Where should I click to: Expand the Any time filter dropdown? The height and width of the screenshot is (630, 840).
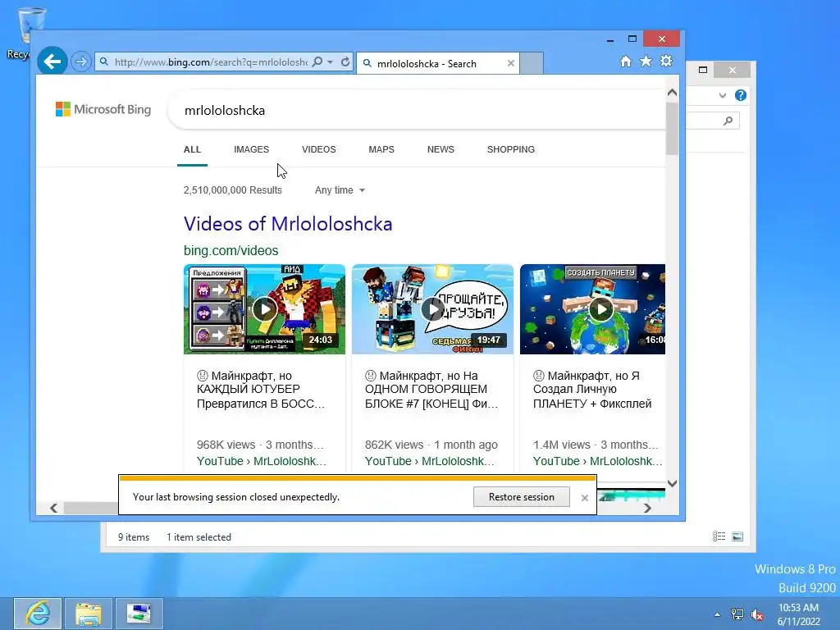(340, 190)
